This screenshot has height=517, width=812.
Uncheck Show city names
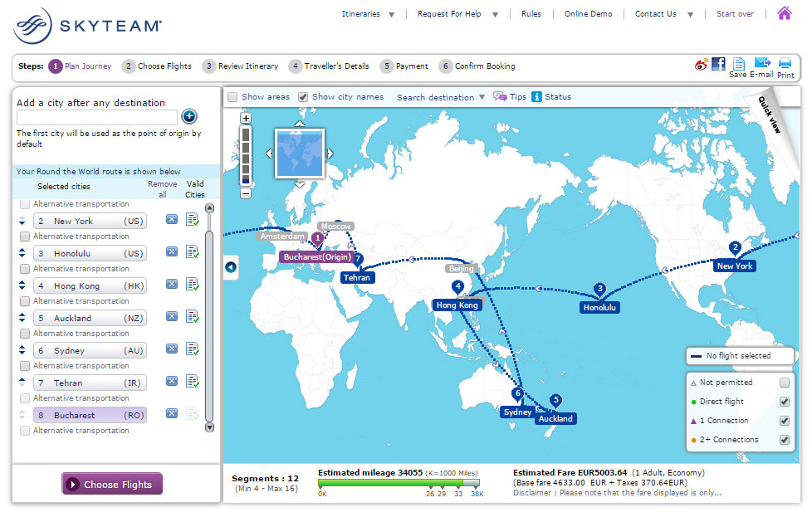[303, 97]
